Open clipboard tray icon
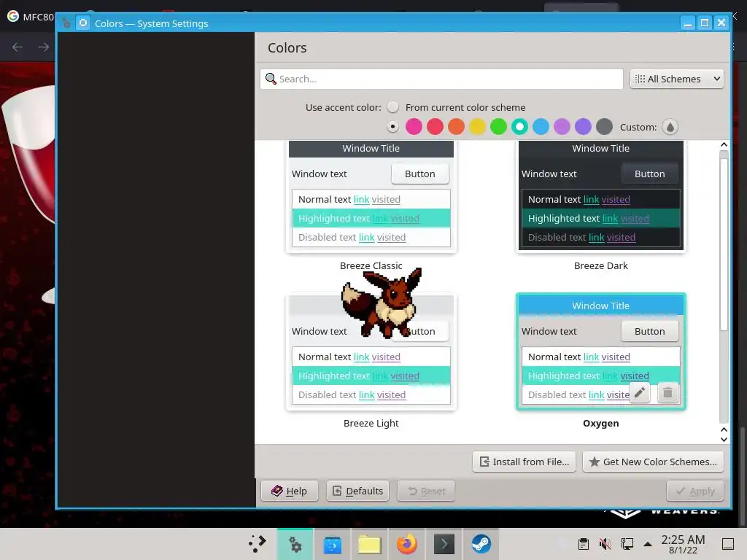This screenshot has height=560, width=747. click(x=583, y=544)
